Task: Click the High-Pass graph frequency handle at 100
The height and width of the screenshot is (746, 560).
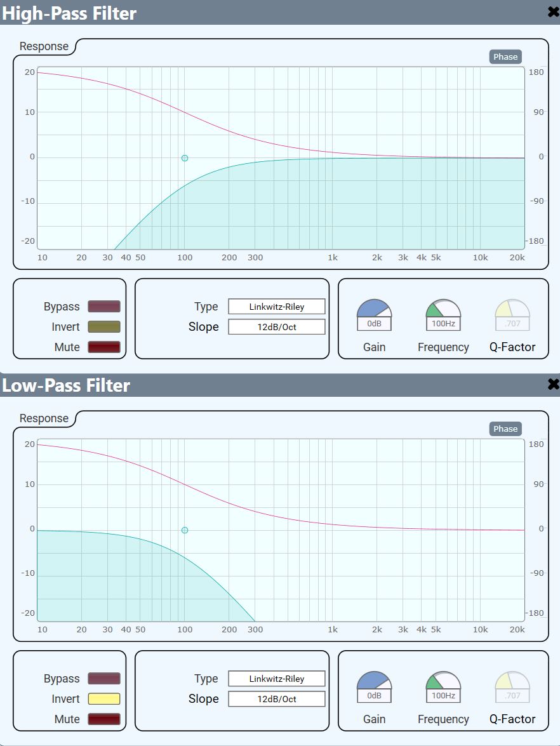Action: coord(185,158)
